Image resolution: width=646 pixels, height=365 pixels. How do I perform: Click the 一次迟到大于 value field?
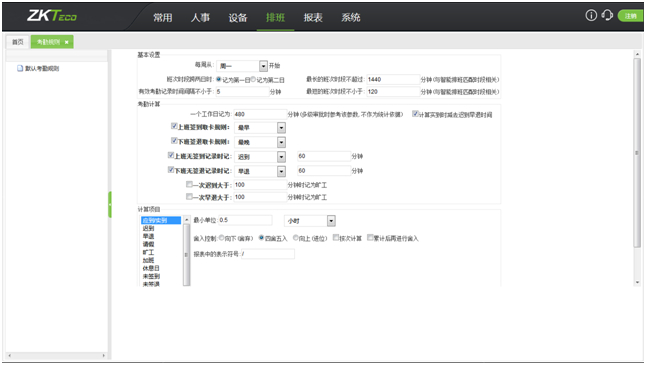click(260, 185)
